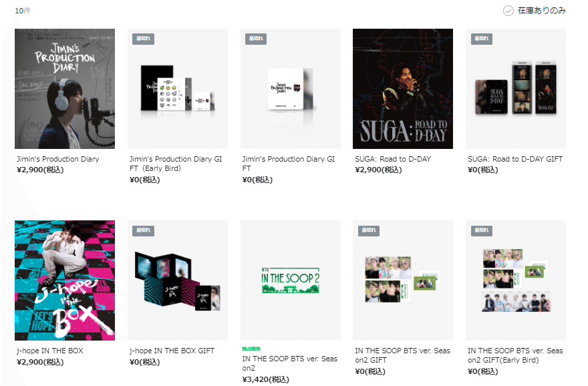The height and width of the screenshot is (386, 588).
Task: Click the Jimin's Production Diary title link
Action: [x=57, y=159]
